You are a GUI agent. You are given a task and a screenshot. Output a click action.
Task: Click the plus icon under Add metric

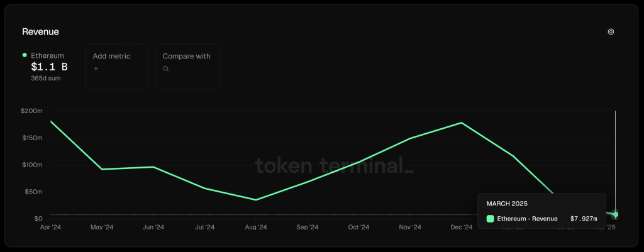pyautogui.click(x=96, y=68)
